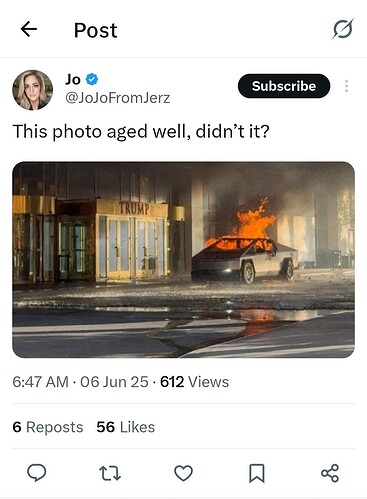Tap the 6:47 AM timestamp
The height and width of the screenshot is (499, 367).
click(40, 382)
